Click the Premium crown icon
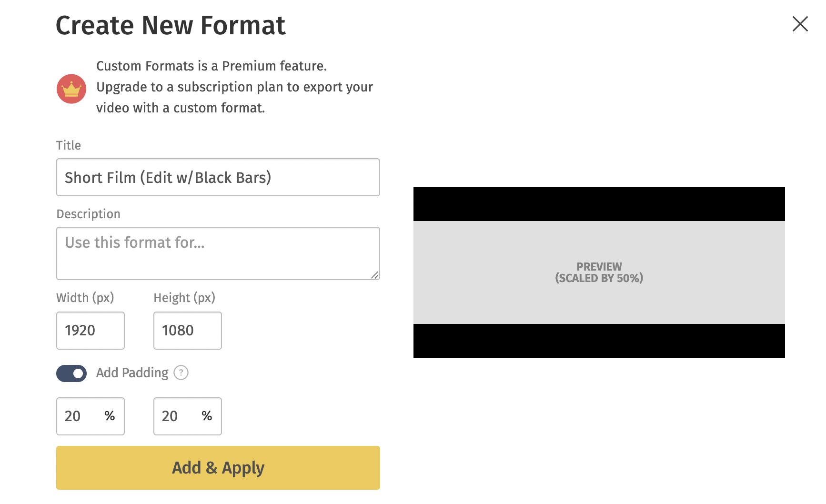Screen dimensions: 826x504 pos(71,89)
